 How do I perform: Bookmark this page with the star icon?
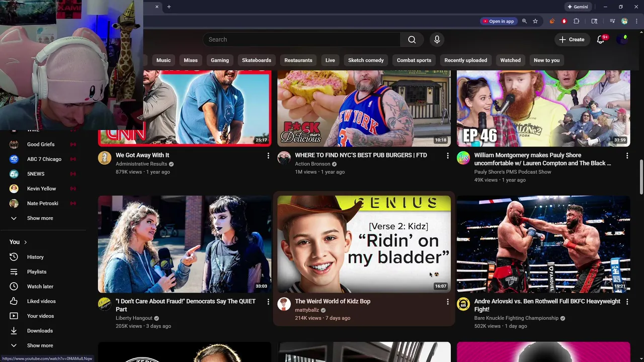(535, 21)
